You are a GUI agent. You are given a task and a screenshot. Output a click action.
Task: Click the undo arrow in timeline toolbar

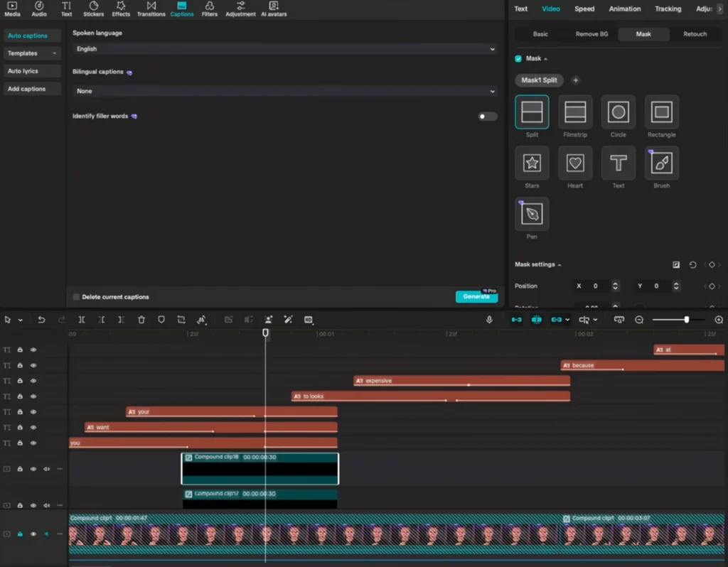pos(41,320)
